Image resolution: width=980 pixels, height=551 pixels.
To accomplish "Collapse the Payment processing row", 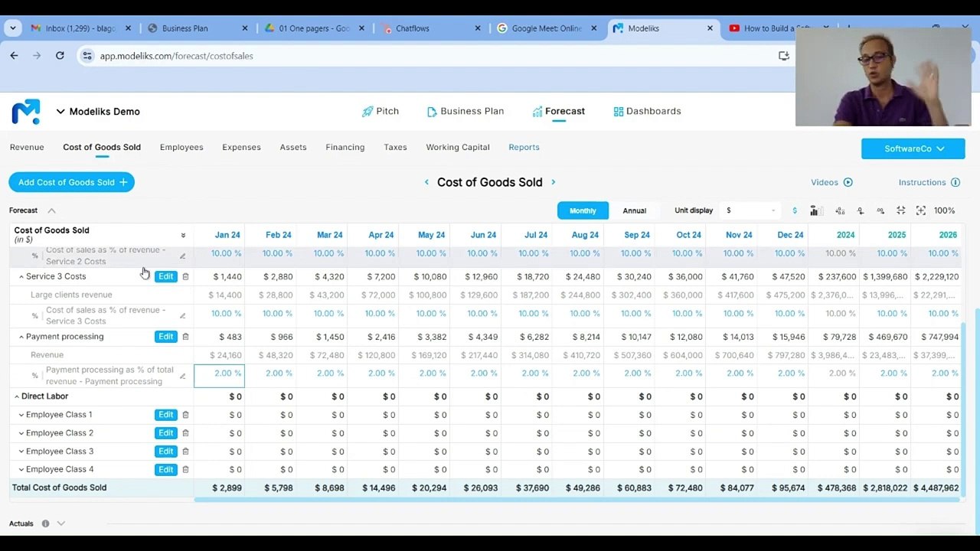I will (x=21, y=337).
